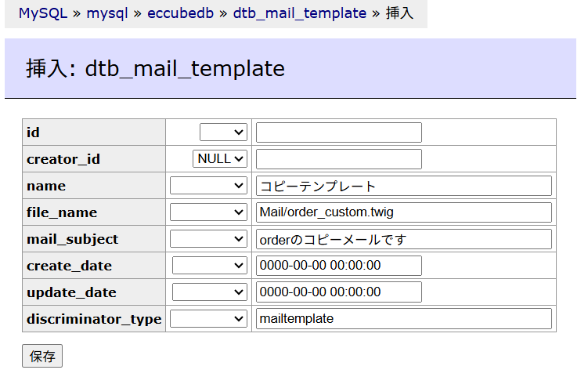
Task: Focus the create_date datetime input
Action: (338, 266)
